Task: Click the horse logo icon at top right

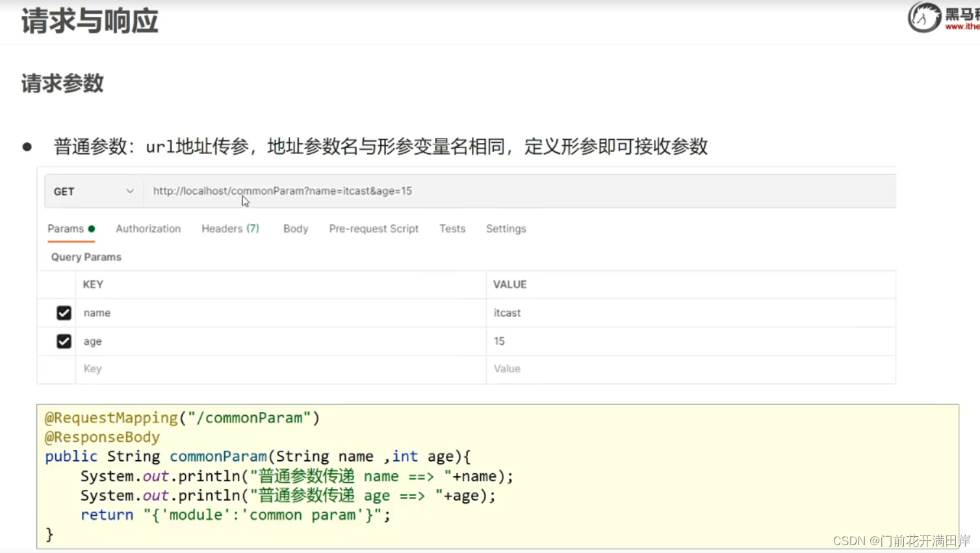Action: pyautogui.click(x=924, y=17)
